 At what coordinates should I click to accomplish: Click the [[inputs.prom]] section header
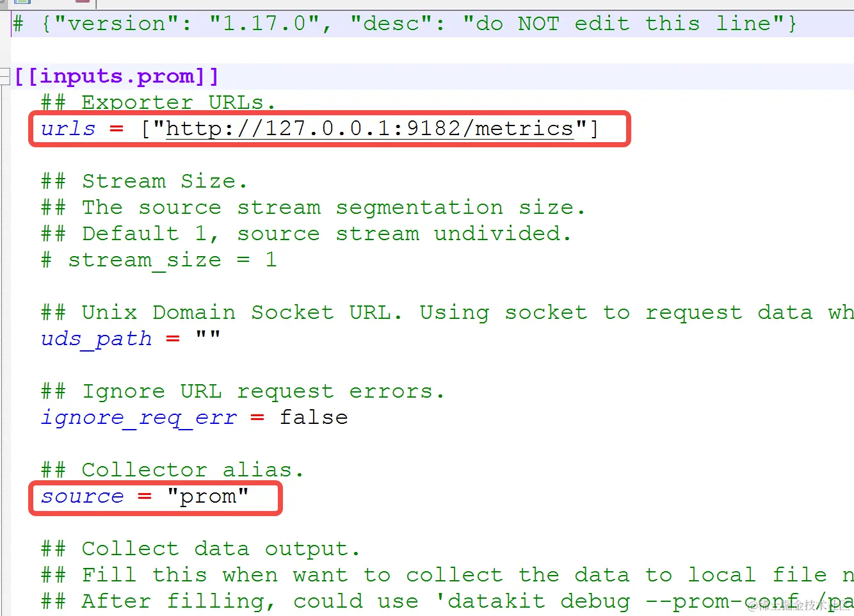pos(116,76)
